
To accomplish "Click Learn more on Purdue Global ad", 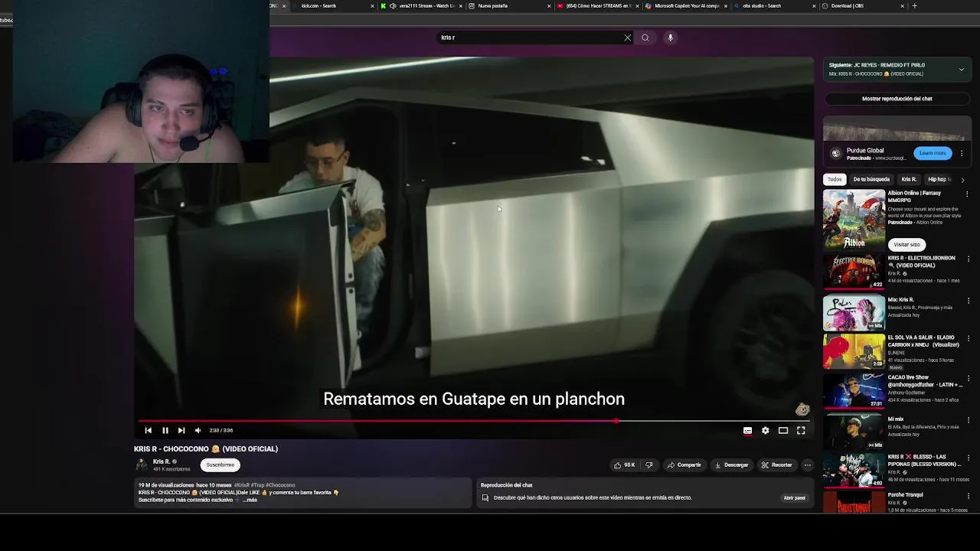I will click(x=933, y=153).
